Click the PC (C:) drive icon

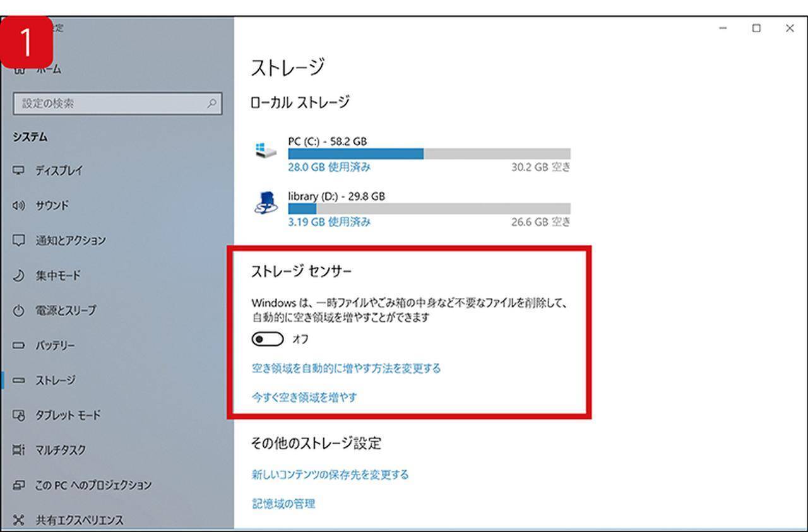coord(266,150)
